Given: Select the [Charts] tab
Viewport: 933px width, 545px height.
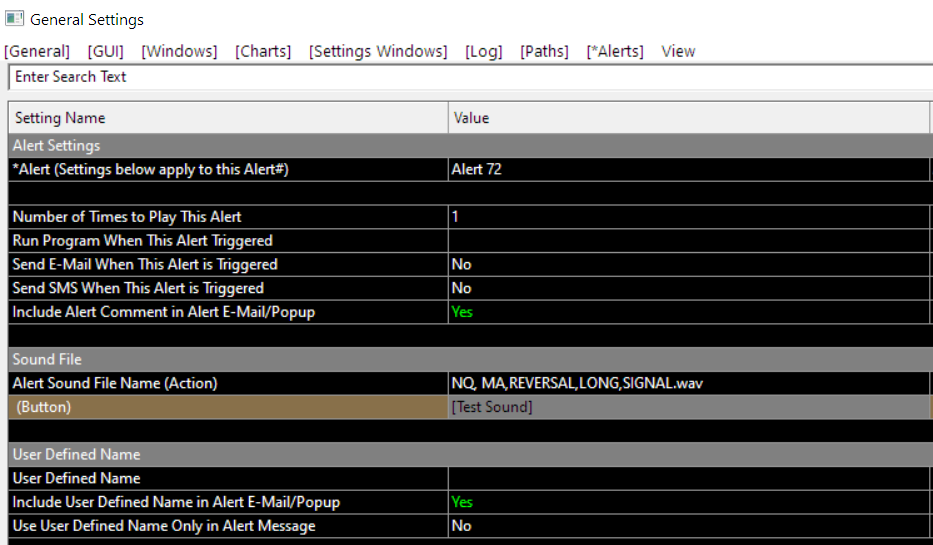Looking at the screenshot, I should coord(263,51).
